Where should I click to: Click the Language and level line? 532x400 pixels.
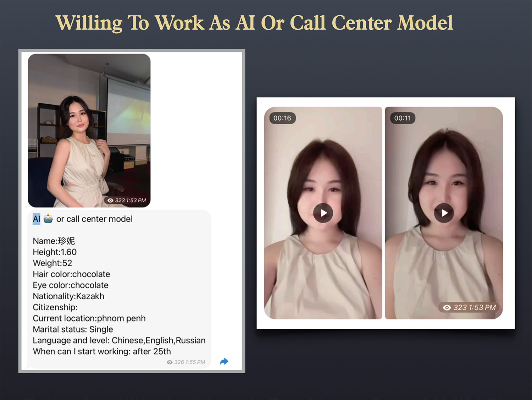coord(119,340)
